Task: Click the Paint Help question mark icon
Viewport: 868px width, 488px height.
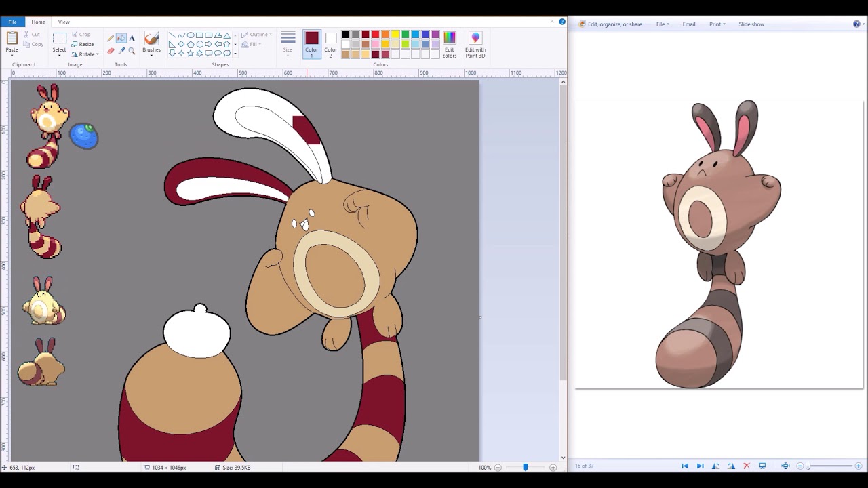Action: (x=562, y=22)
